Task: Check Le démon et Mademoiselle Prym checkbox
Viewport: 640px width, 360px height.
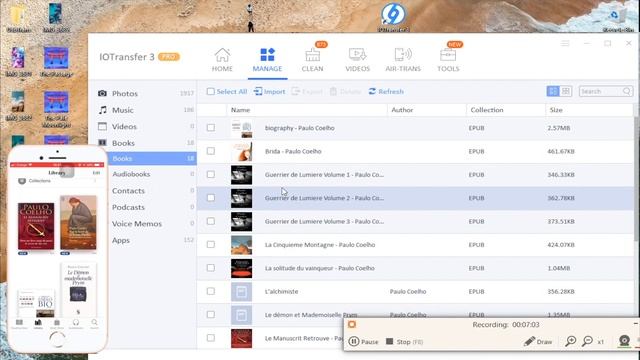Action: 211,314
